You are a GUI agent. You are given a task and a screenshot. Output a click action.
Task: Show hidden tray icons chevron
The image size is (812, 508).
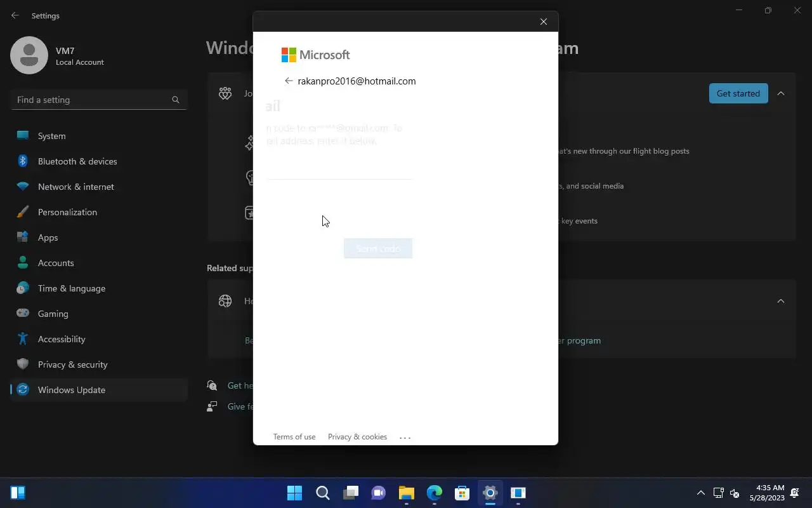tap(701, 493)
